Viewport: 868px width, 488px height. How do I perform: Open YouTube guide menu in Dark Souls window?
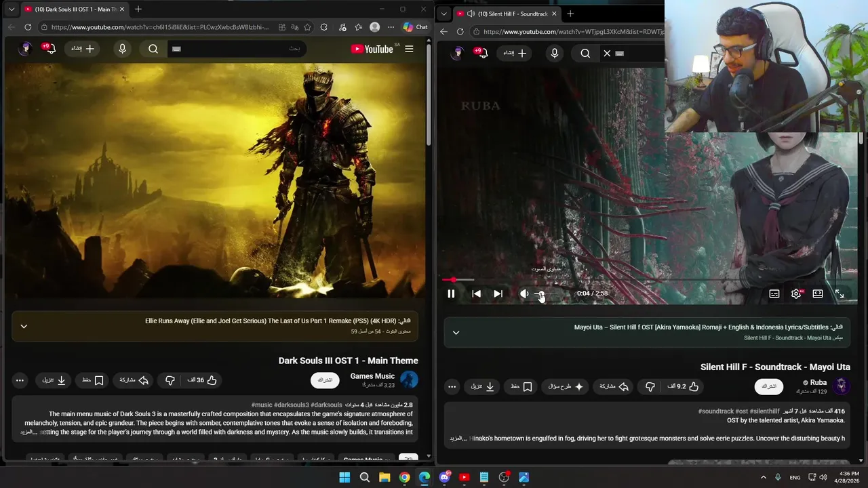[409, 49]
